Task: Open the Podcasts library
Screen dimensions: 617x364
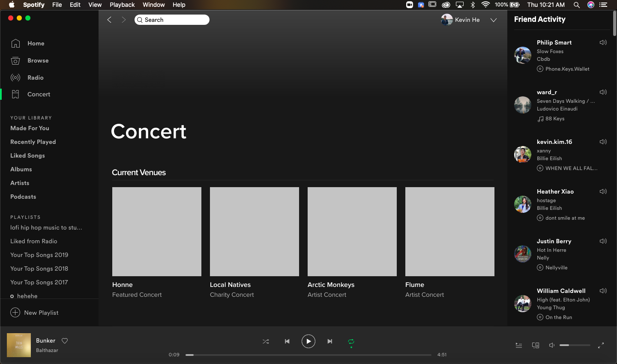Action: 23,197
